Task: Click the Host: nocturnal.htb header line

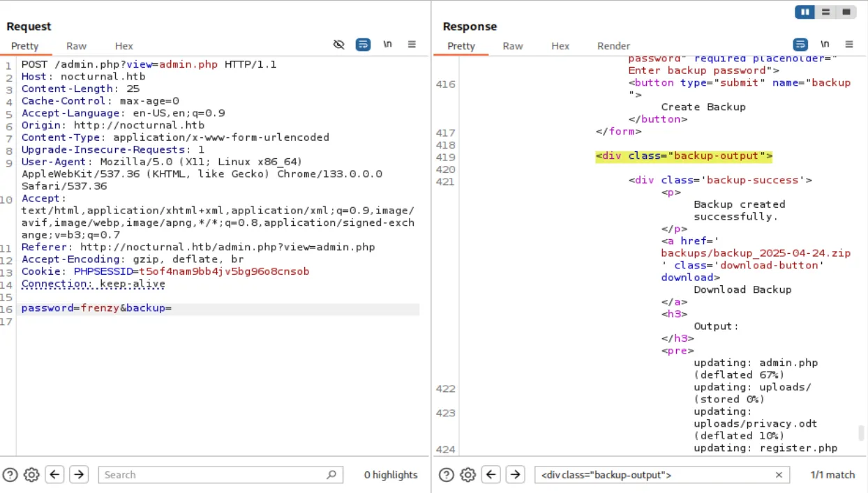Action: point(83,77)
